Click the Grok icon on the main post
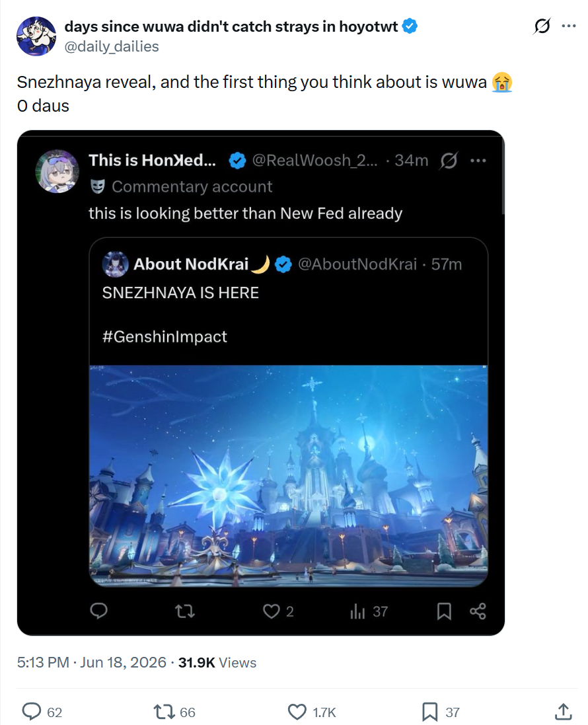588x725 pixels. click(542, 26)
